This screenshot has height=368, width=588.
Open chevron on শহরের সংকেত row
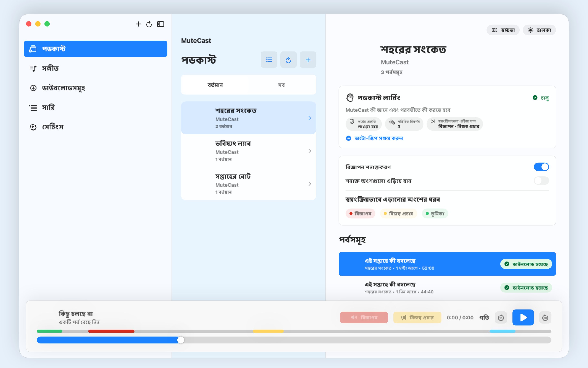[310, 118]
